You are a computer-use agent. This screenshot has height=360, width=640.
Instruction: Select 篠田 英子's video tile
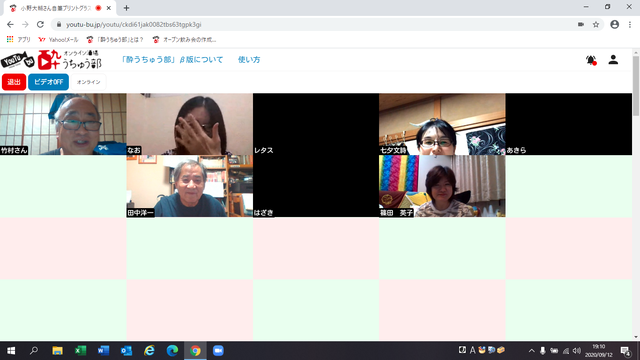coord(442,186)
